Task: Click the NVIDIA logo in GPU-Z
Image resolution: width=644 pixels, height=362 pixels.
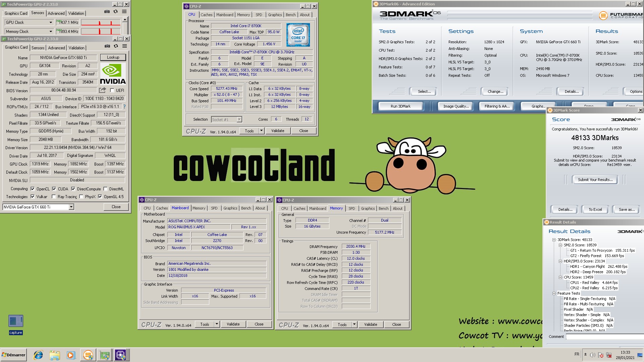Action: click(113, 74)
